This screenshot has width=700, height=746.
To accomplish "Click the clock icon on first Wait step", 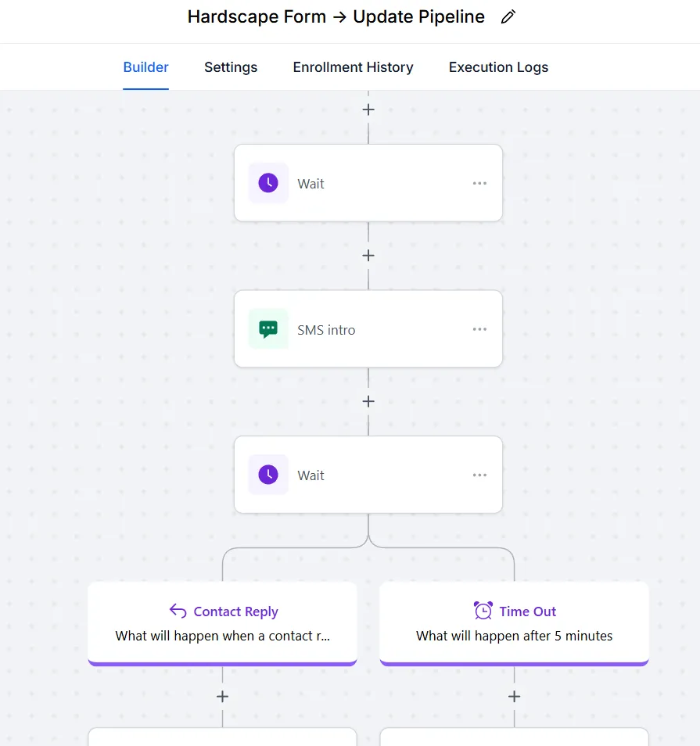I will point(268,183).
